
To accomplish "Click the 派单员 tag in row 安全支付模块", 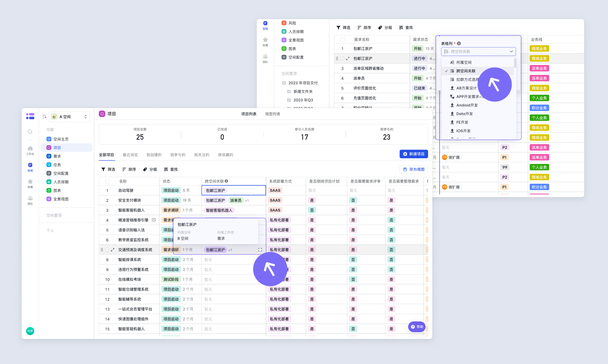I will point(236,200).
